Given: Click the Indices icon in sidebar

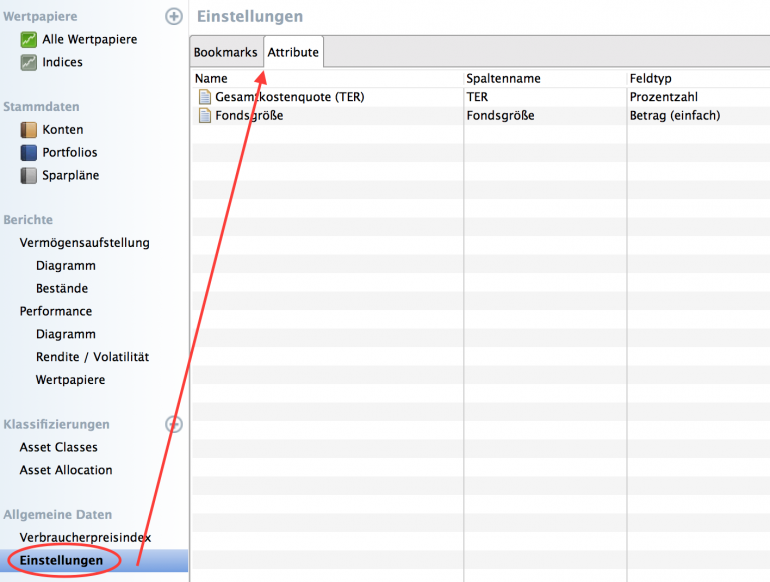Looking at the screenshot, I should [x=29, y=62].
